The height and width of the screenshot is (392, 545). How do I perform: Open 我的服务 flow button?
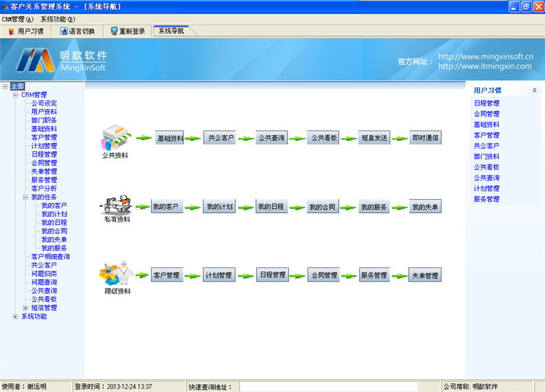pyautogui.click(x=374, y=207)
